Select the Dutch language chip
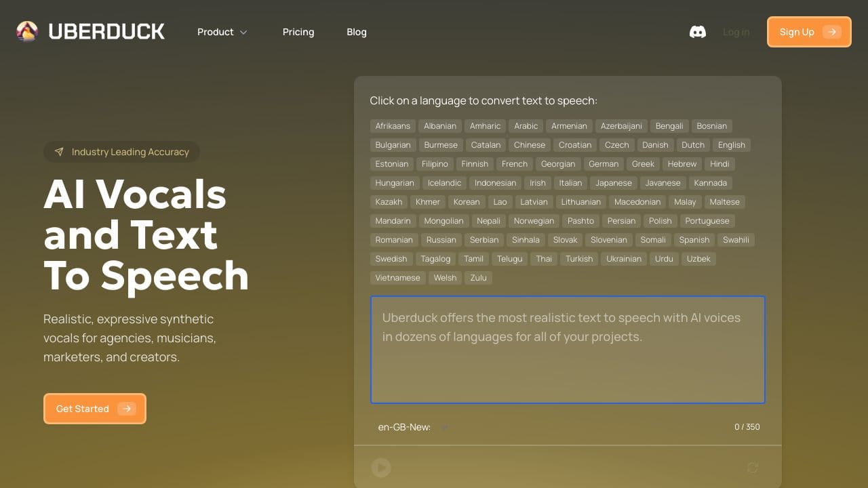Viewport: 868px width, 488px height. pos(693,145)
